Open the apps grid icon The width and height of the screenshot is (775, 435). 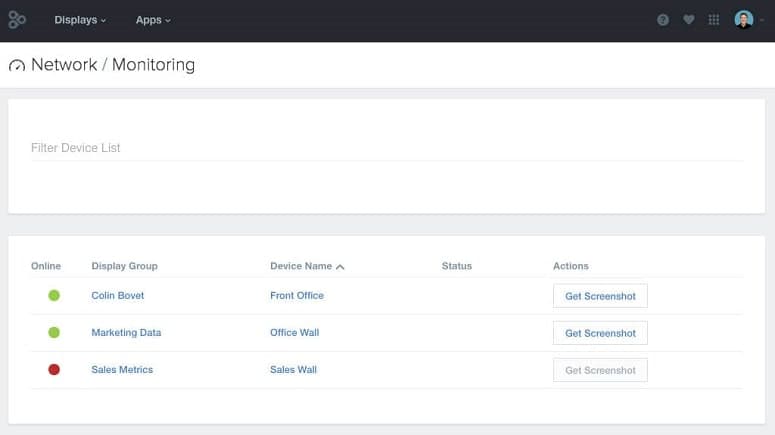pos(714,20)
